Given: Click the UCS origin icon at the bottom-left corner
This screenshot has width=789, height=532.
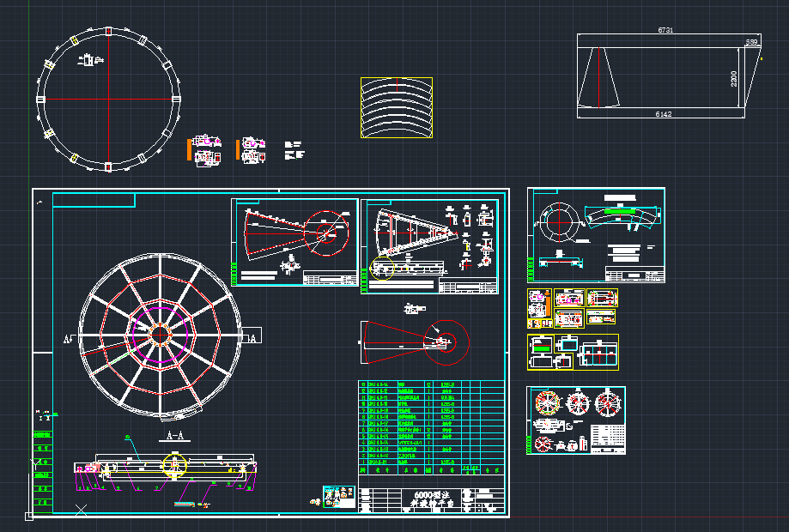Looking at the screenshot, I should 29,516.
